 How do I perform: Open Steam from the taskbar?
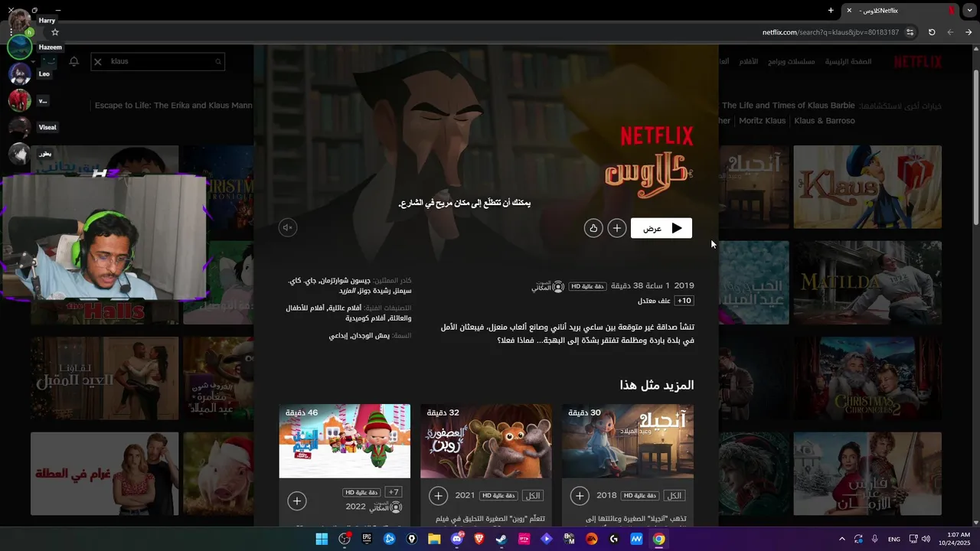click(501, 539)
